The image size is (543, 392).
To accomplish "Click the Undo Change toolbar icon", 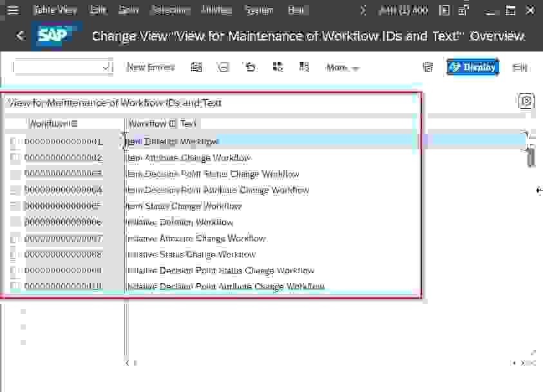I will pos(251,67).
